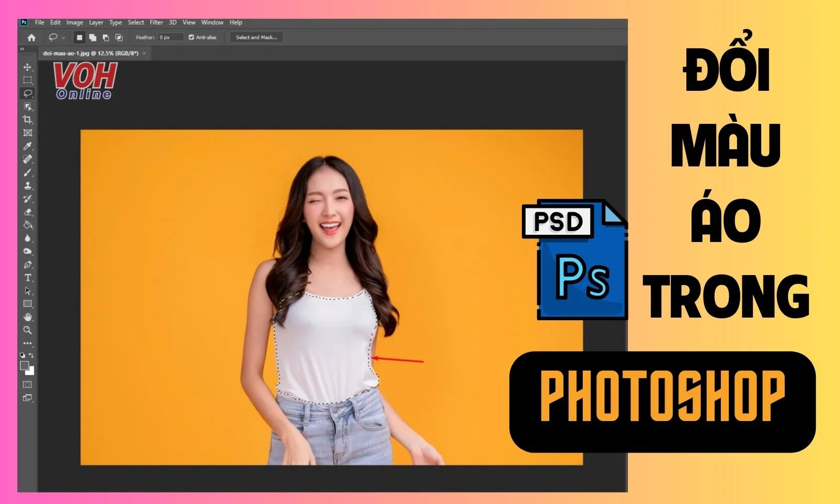Select the Blur tool

(x=27, y=238)
